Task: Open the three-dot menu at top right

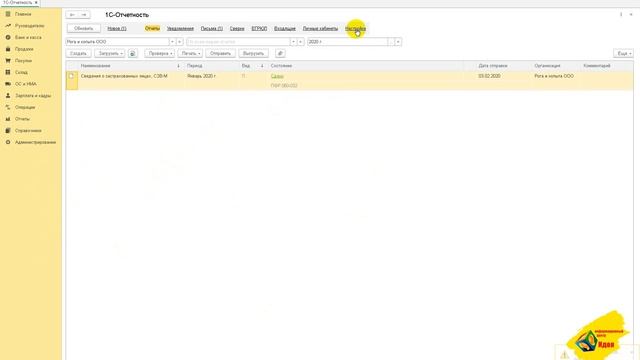Action: [x=621, y=15]
